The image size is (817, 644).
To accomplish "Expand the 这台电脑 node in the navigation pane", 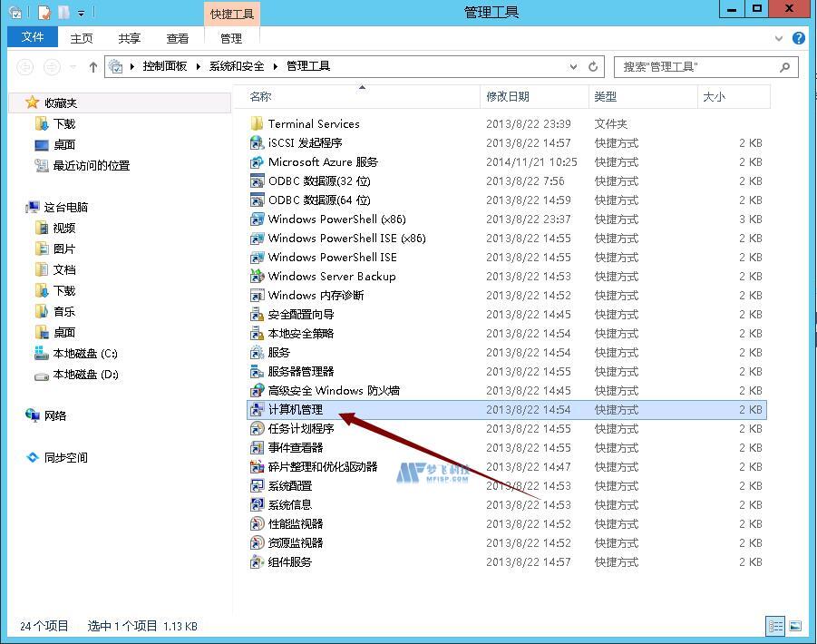I will click(x=20, y=207).
